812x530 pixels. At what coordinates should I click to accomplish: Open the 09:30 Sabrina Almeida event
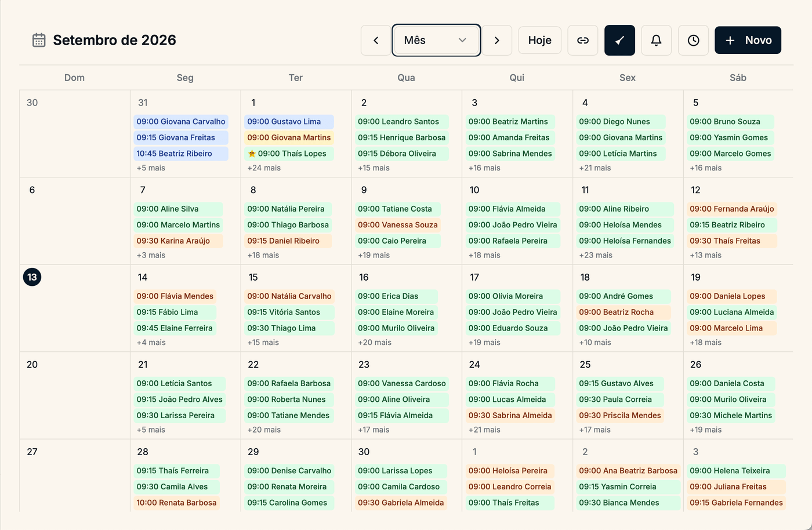click(x=510, y=415)
